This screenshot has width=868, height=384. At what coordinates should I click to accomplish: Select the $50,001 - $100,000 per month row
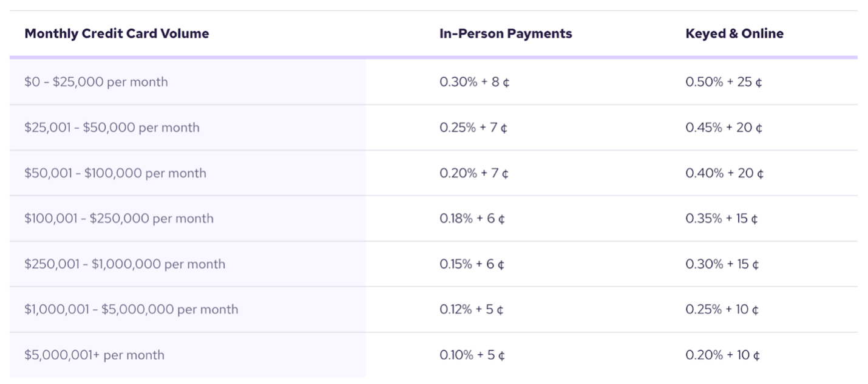(433, 173)
